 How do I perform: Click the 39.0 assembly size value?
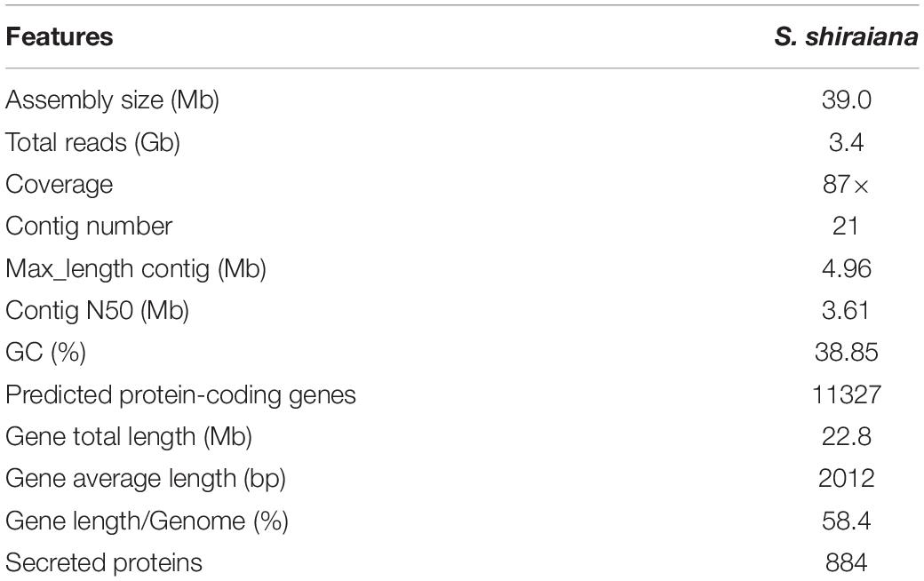coord(846,99)
